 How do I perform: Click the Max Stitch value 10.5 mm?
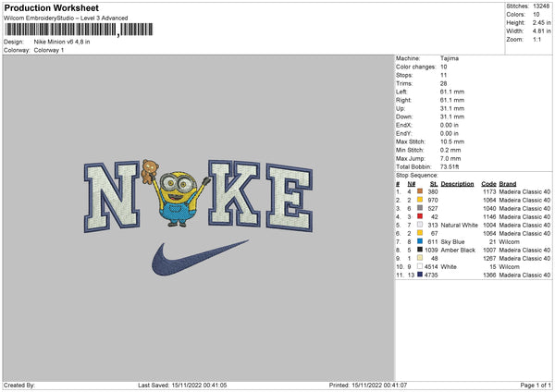(450, 141)
